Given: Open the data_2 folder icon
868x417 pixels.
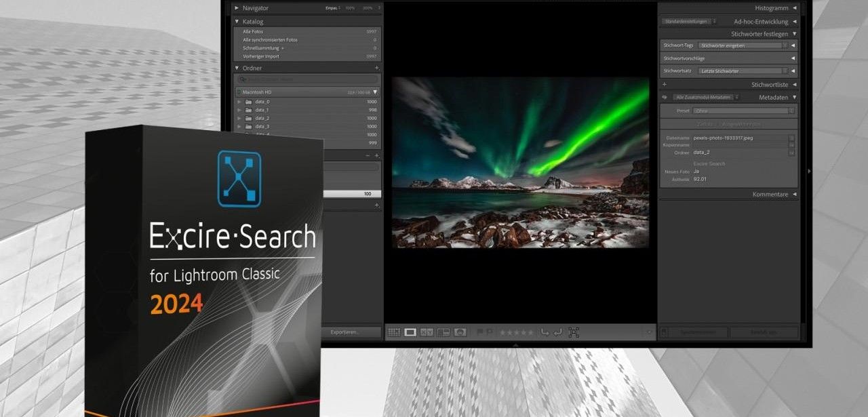Looking at the screenshot, I should tap(249, 118).
